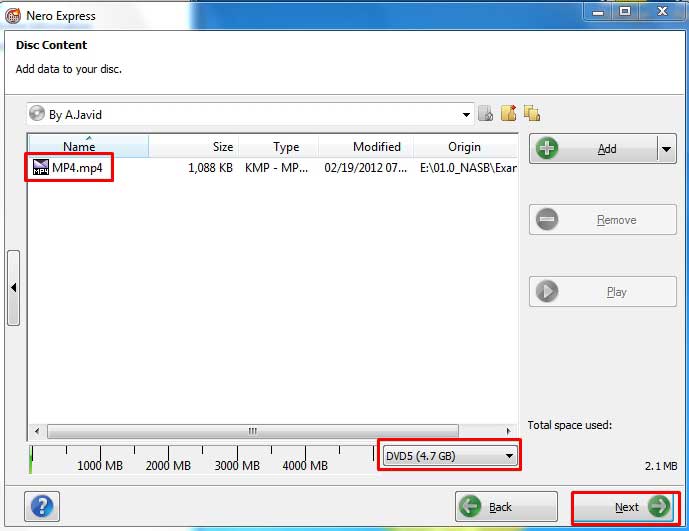
Task: Click the MP4 file type icon
Action: pyautogui.click(x=41, y=167)
